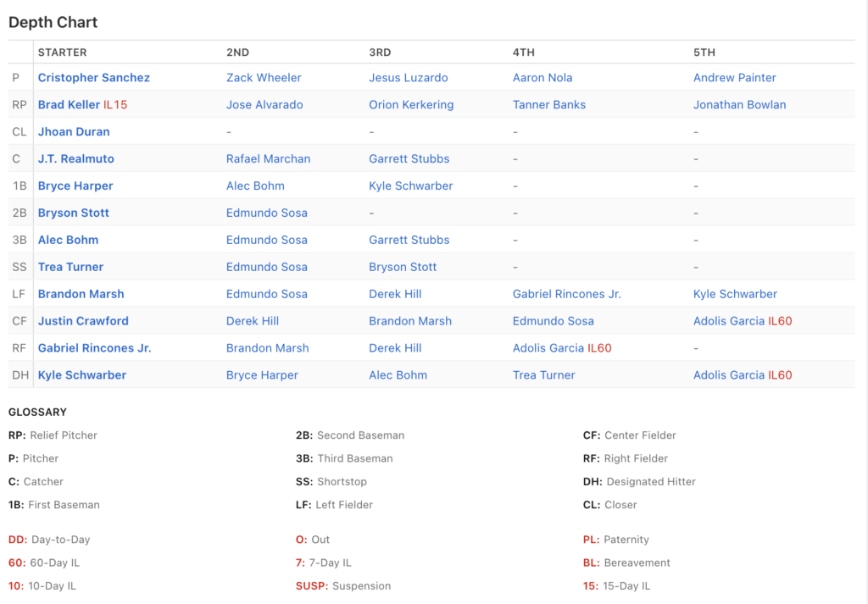This screenshot has width=868, height=604.
Task: Select Kyle Schwarber in the 1B row
Action: coord(410,186)
